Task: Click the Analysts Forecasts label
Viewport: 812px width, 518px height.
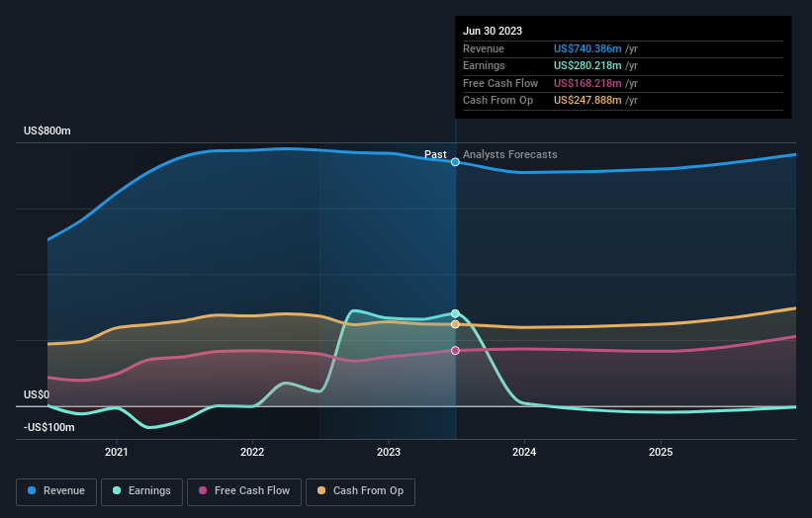Action: point(510,154)
